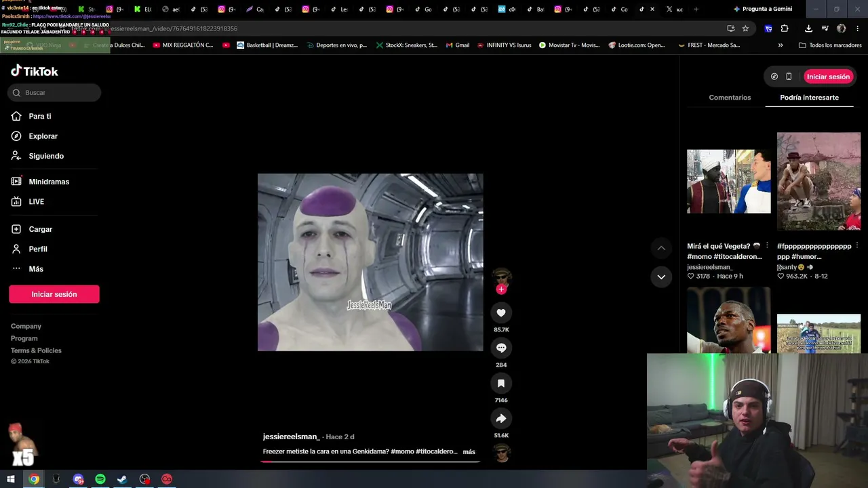
Task: Open Spotify from the taskbar
Action: coord(100,479)
